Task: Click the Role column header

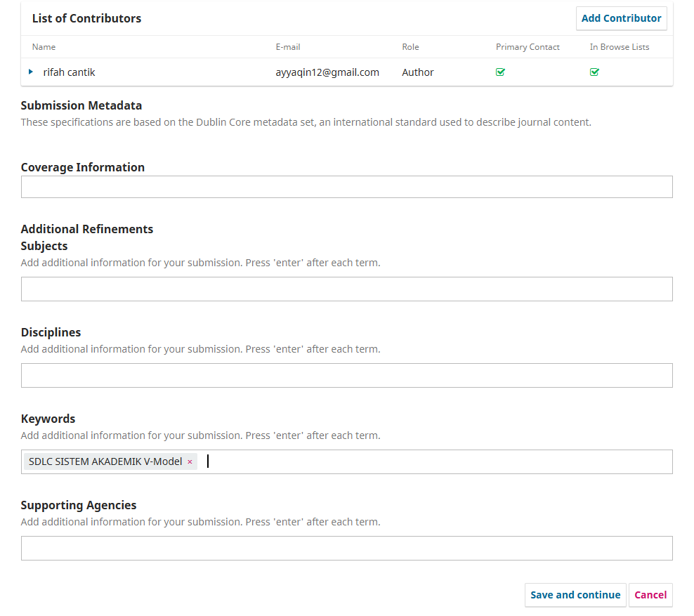Action: [x=410, y=47]
